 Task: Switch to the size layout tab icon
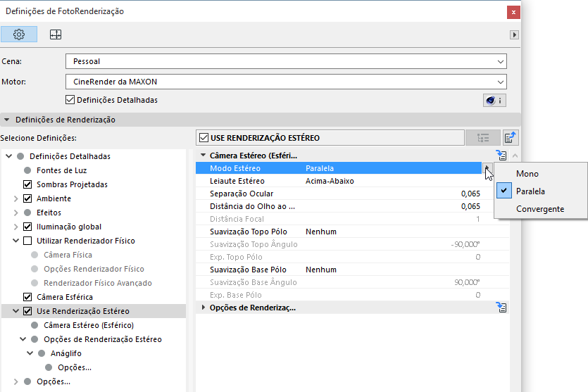(x=56, y=34)
